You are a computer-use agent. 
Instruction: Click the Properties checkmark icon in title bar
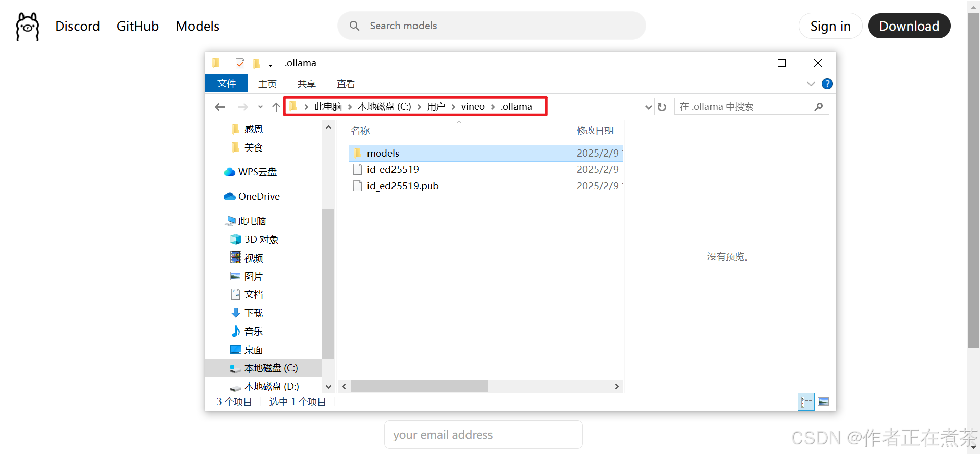pos(240,63)
